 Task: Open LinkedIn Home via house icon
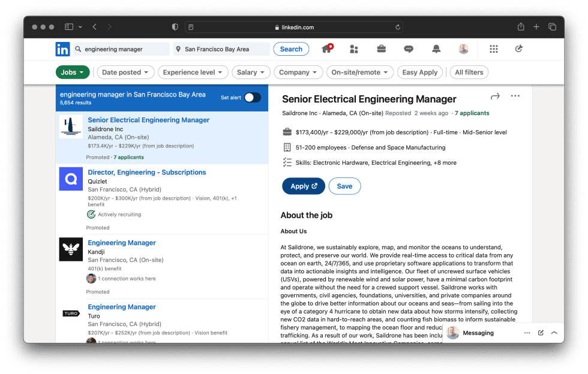327,49
